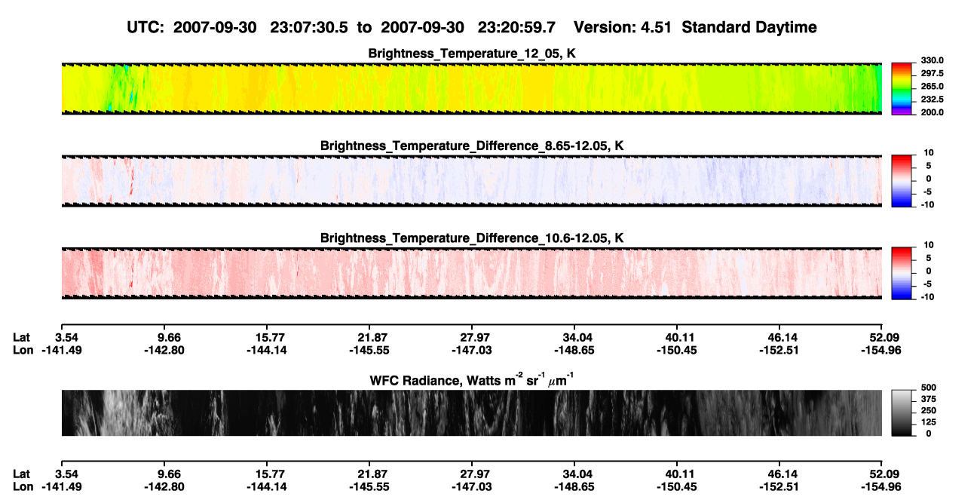Click longitude '-150.45' on axis below WFC Radiance image
The image size is (980, 503).
point(678,486)
